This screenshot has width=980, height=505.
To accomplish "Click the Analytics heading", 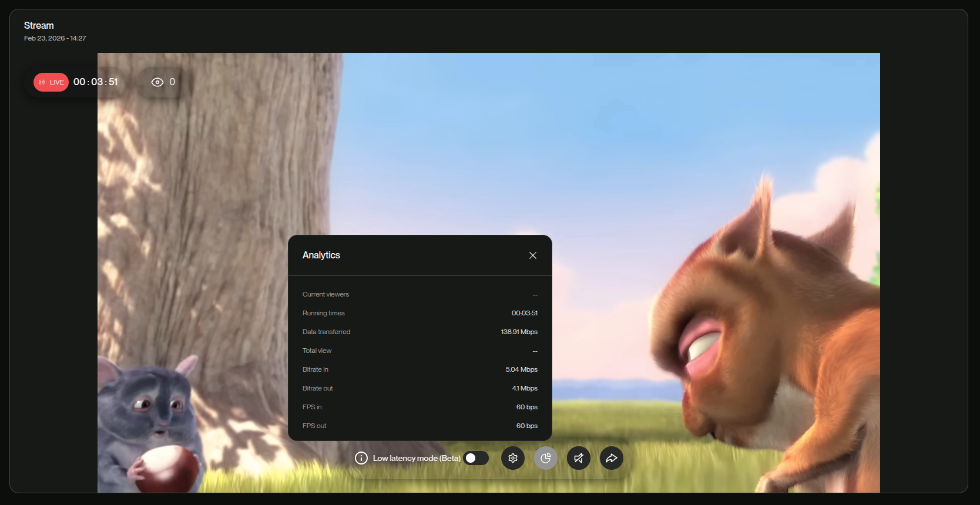I will [321, 255].
